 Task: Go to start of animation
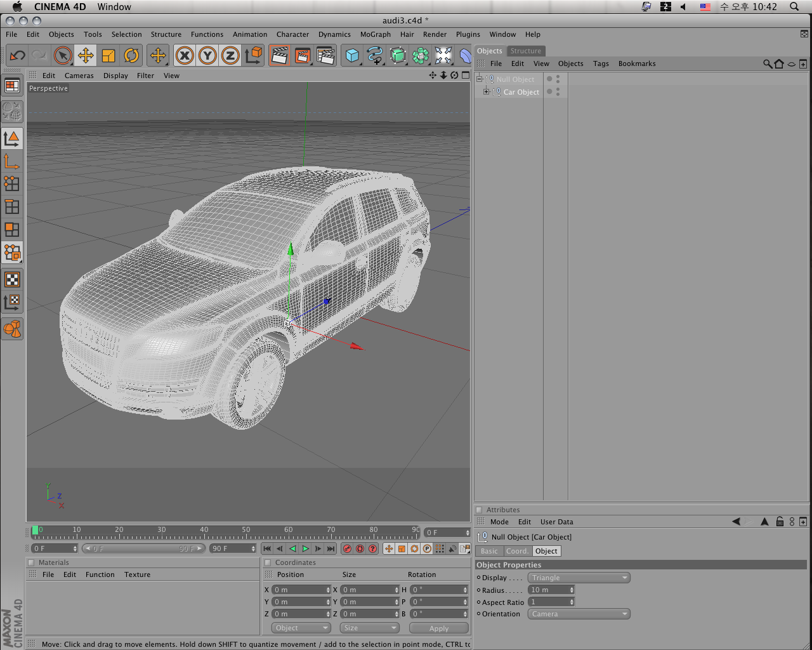pyautogui.click(x=267, y=548)
